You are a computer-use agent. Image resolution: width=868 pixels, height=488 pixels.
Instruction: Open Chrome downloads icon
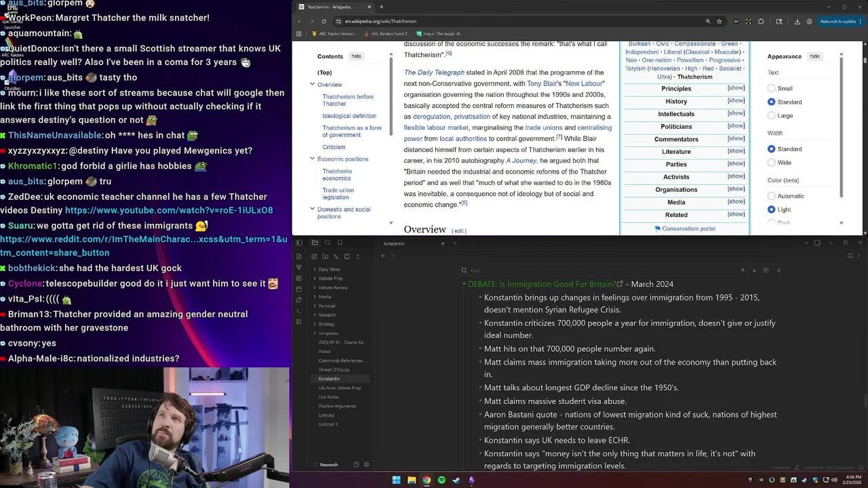[797, 21]
